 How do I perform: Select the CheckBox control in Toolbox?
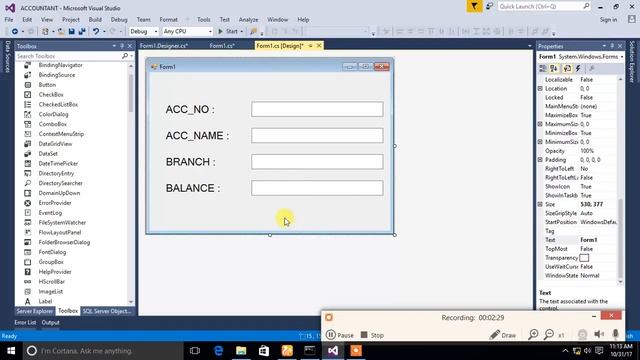[51, 95]
